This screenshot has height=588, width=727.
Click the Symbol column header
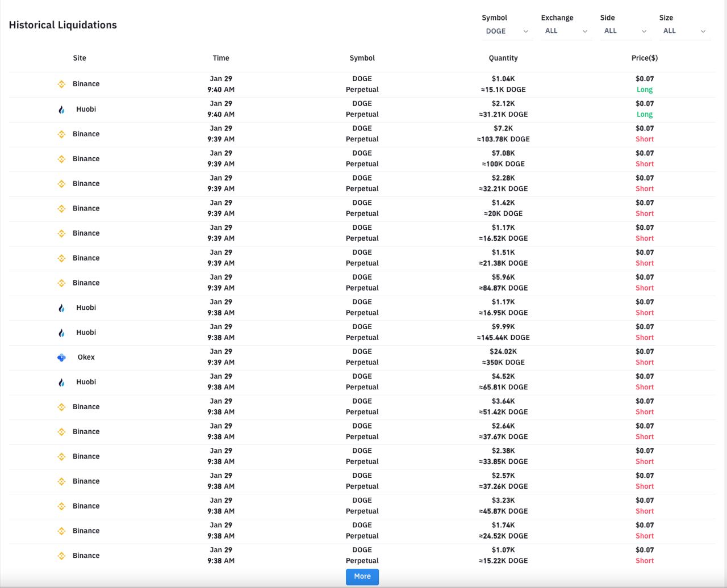[x=362, y=58]
